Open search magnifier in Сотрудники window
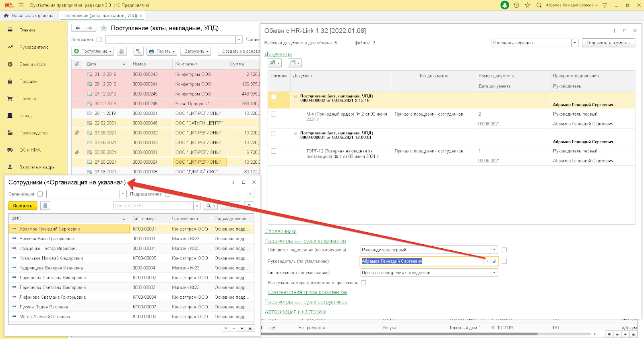This screenshot has width=644, height=339. 211,206
